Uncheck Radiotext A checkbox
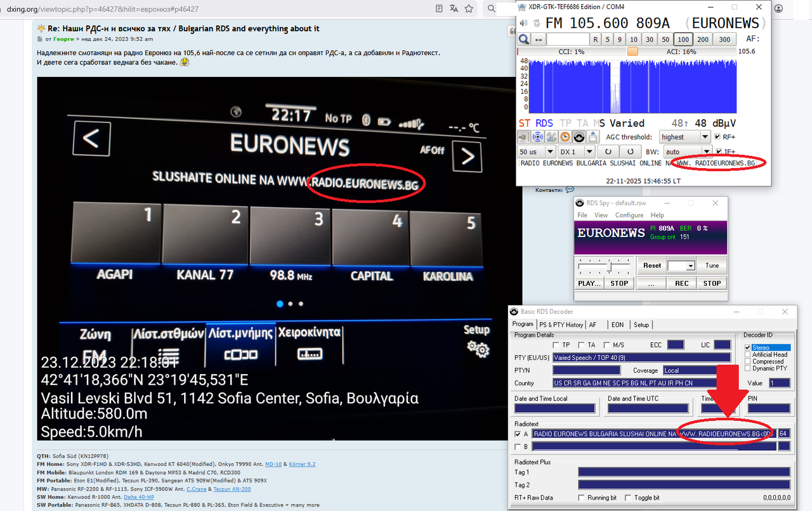The image size is (812, 511). pos(518,434)
